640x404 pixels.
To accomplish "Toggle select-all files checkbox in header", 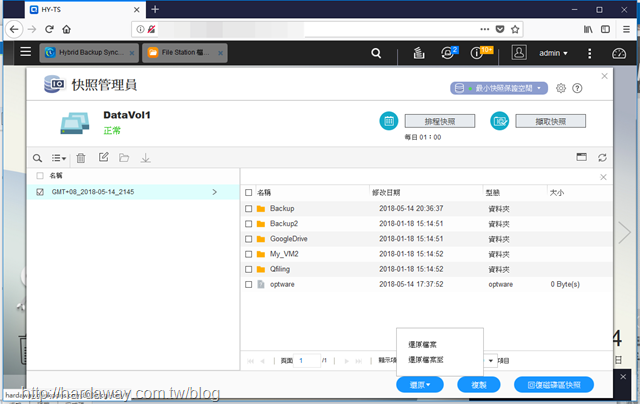I will [x=249, y=193].
